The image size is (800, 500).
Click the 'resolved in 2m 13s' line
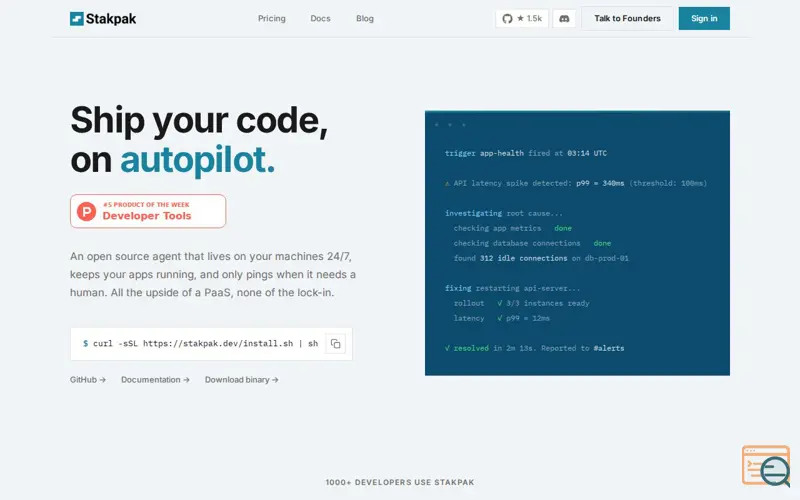pyautogui.click(x=534, y=348)
